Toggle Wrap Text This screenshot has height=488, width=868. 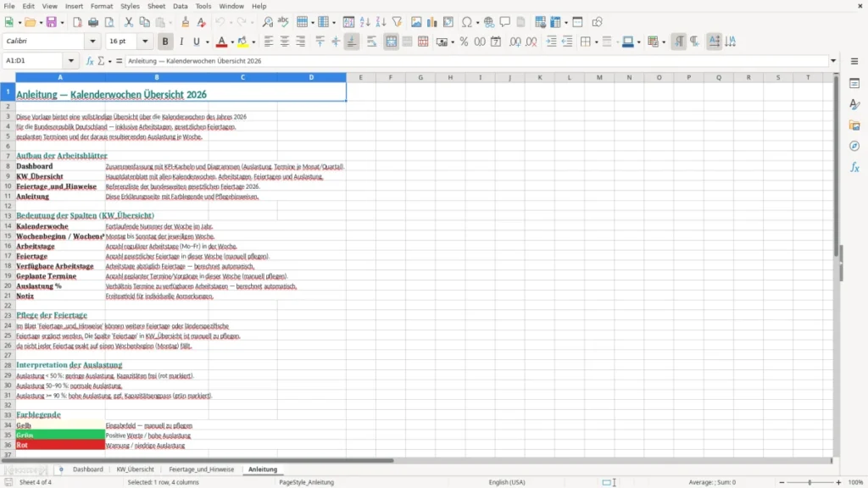(x=372, y=42)
